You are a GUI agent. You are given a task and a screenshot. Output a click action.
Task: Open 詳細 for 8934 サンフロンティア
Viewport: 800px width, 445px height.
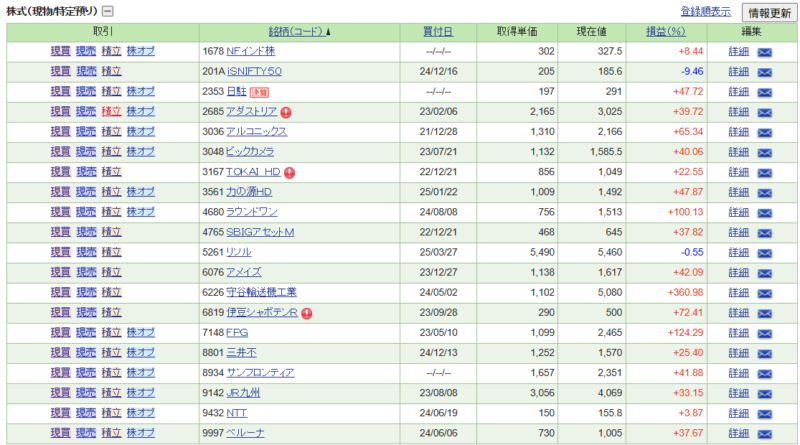pyautogui.click(x=738, y=373)
